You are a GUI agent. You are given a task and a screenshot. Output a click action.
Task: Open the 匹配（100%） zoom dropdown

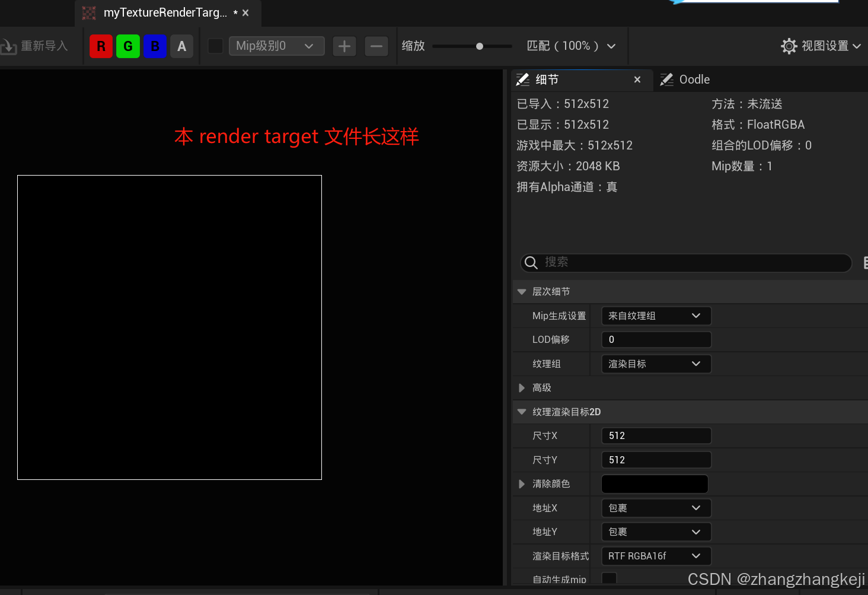click(x=570, y=46)
